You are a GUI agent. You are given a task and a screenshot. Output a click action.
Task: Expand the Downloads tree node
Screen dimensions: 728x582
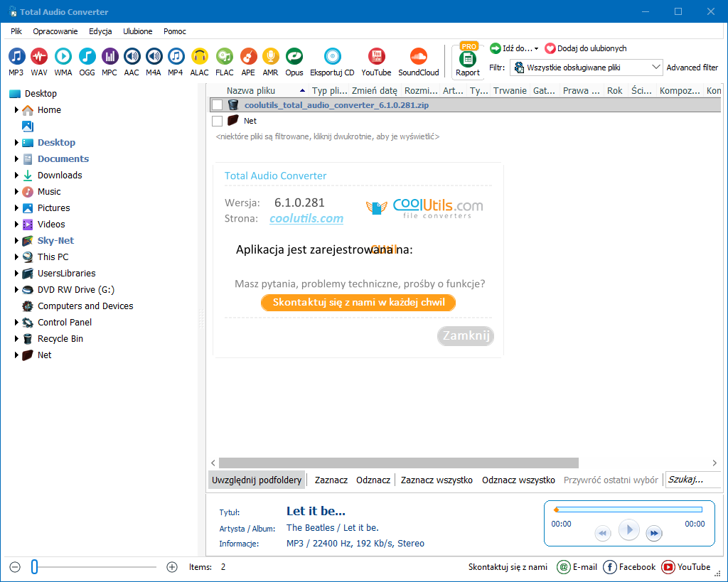(17, 175)
